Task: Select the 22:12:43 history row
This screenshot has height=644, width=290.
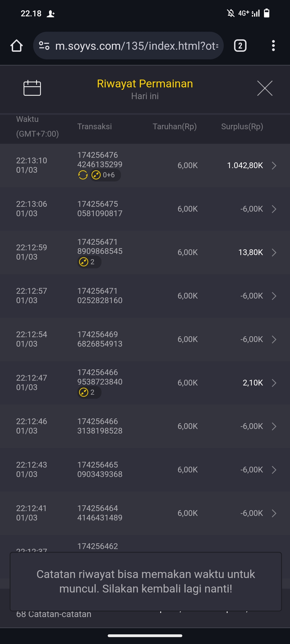Action: (145, 470)
